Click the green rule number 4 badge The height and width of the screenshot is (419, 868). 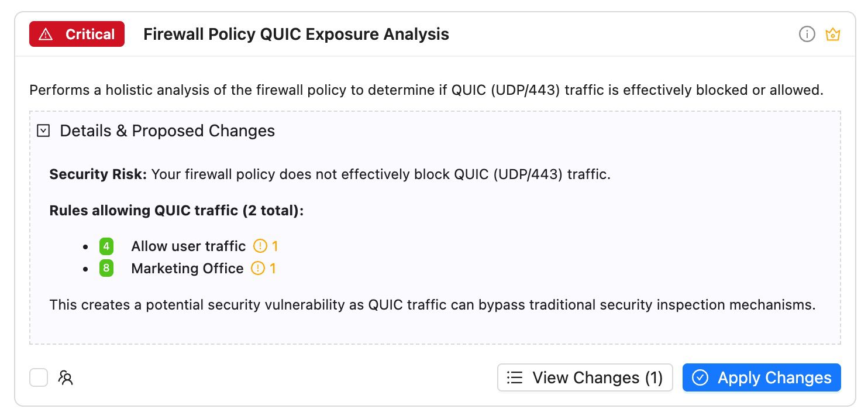coord(106,246)
